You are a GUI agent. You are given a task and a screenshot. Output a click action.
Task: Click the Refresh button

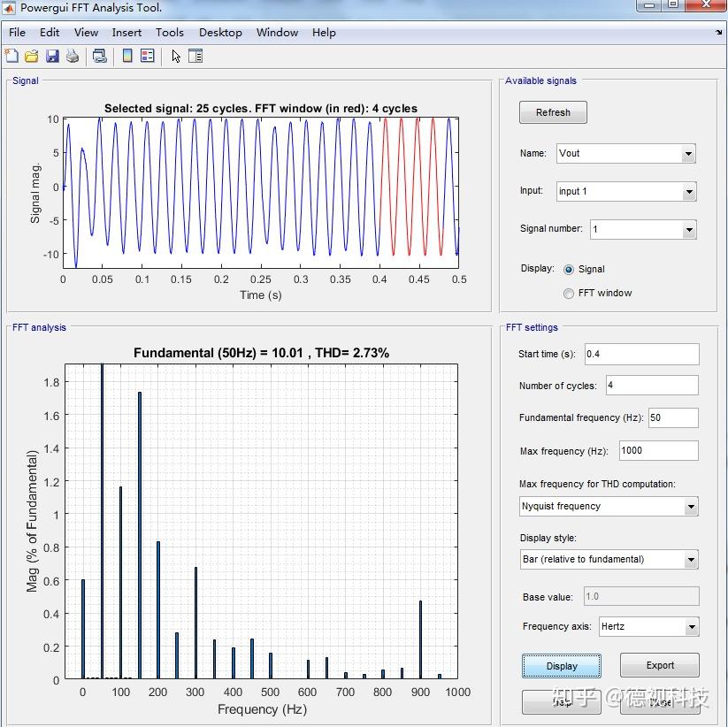pos(553,112)
